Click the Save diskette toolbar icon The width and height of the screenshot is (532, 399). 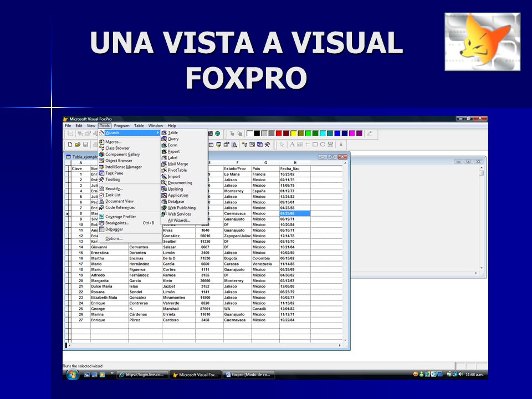(85, 145)
